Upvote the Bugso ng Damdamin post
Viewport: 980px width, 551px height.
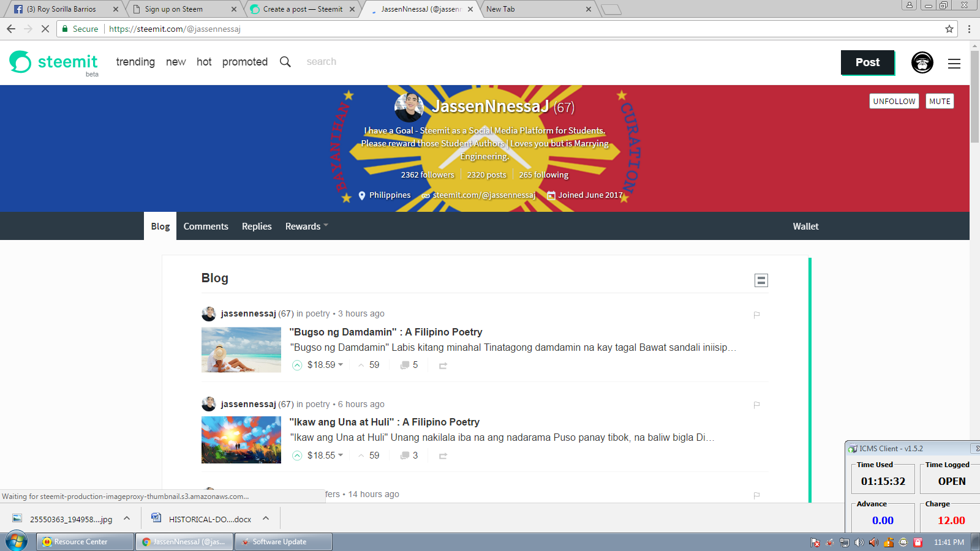click(x=297, y=365)
